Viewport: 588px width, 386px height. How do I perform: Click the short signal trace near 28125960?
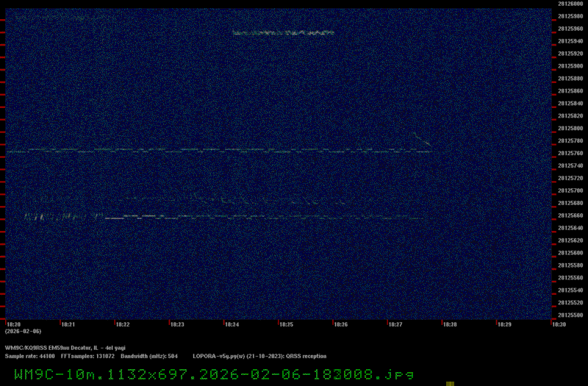click(284, 33)
